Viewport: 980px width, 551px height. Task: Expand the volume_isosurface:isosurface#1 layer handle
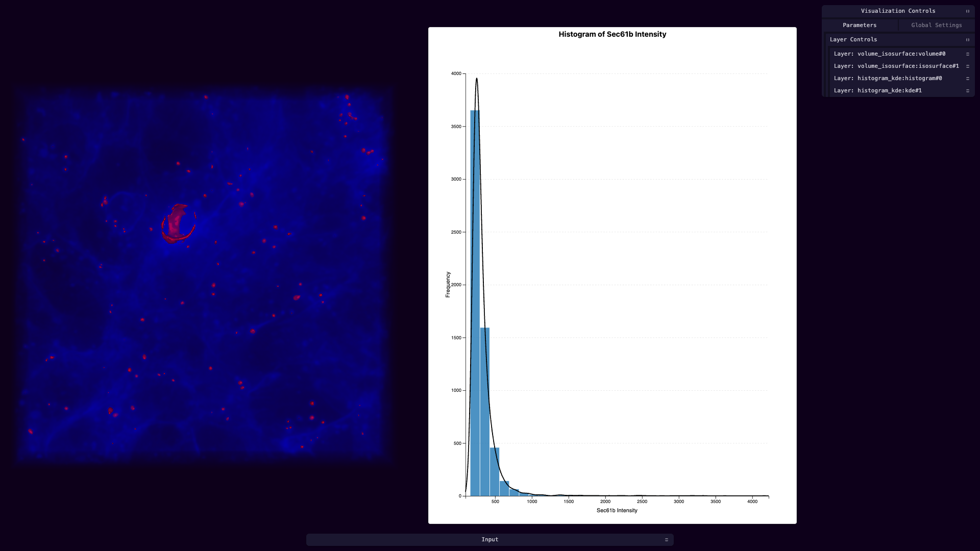pos(967,66)
